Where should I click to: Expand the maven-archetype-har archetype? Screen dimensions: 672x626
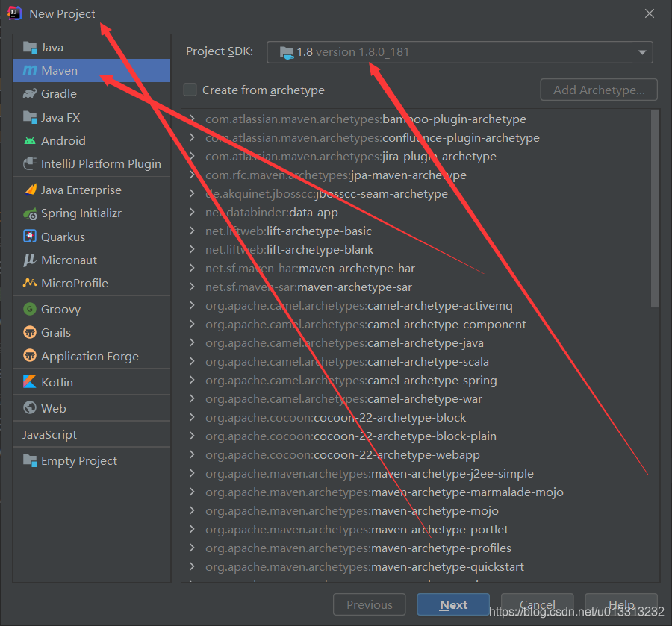192,268
